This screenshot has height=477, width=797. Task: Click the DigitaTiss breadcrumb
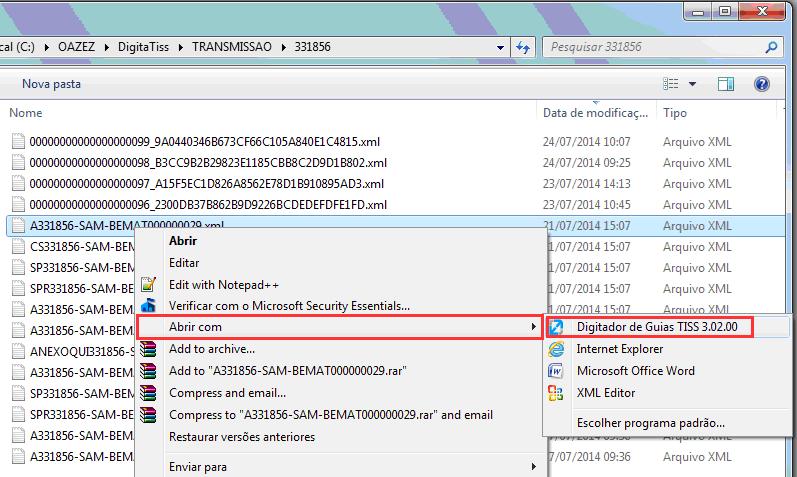tap(143, 47)
